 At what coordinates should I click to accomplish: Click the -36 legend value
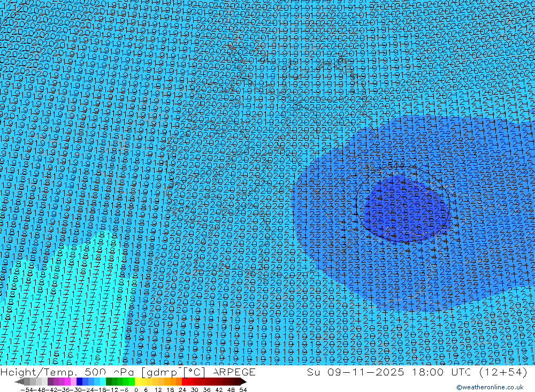point(64,390)
